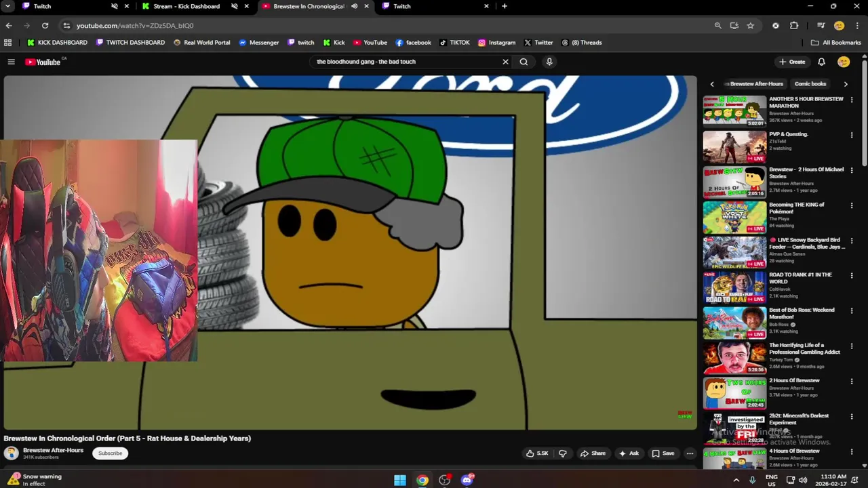
Task: Go back in Chrome
Action: pyautogui.click(x=9, y=25)
